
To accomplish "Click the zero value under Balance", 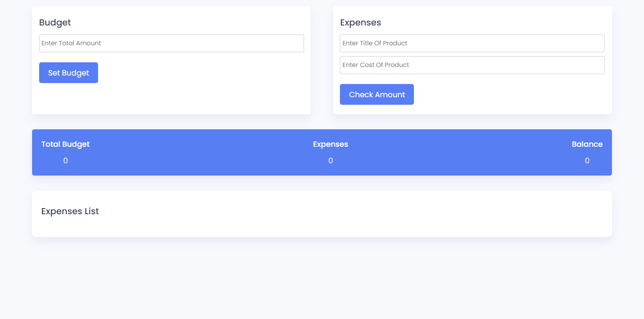I will pos(587,161).
